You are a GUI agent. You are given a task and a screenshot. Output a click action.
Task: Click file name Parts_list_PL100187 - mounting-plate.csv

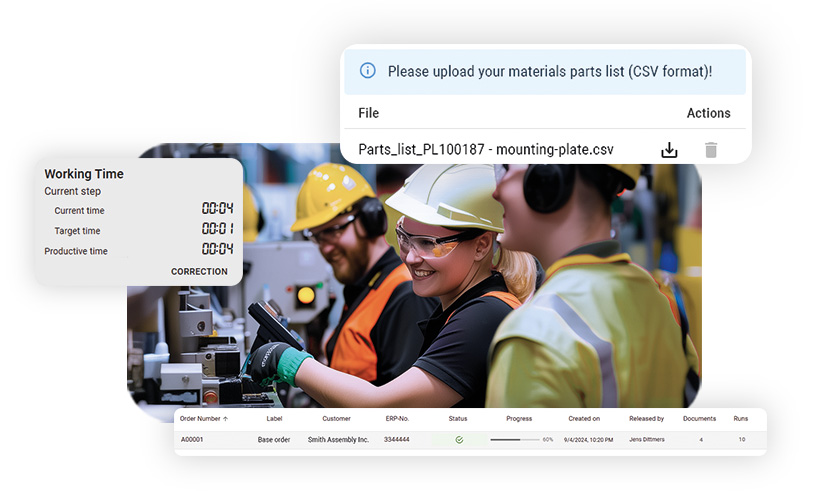click(486, 149)
